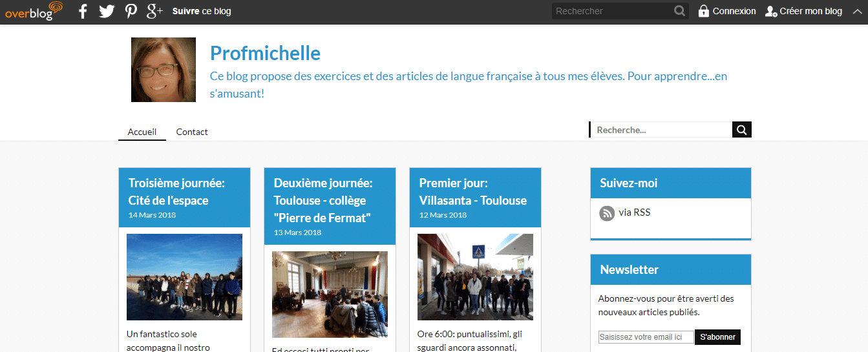The height and width of the screenshot is (352, 868).
Task: Click the date 14 Mars 2018
Action: (x=152, y=215)
